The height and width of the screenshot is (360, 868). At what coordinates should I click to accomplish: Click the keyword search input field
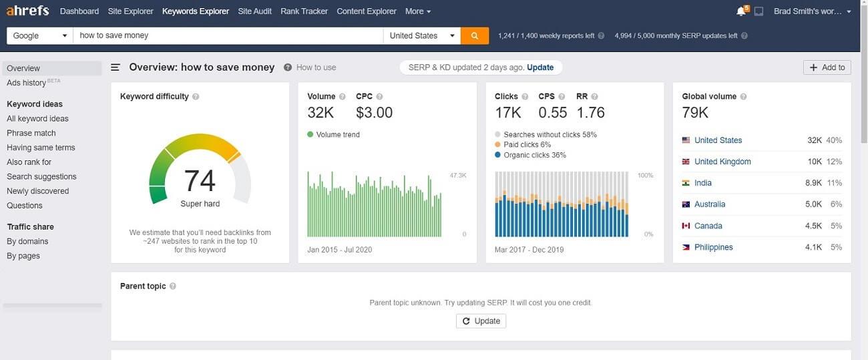tap(228, 35)
